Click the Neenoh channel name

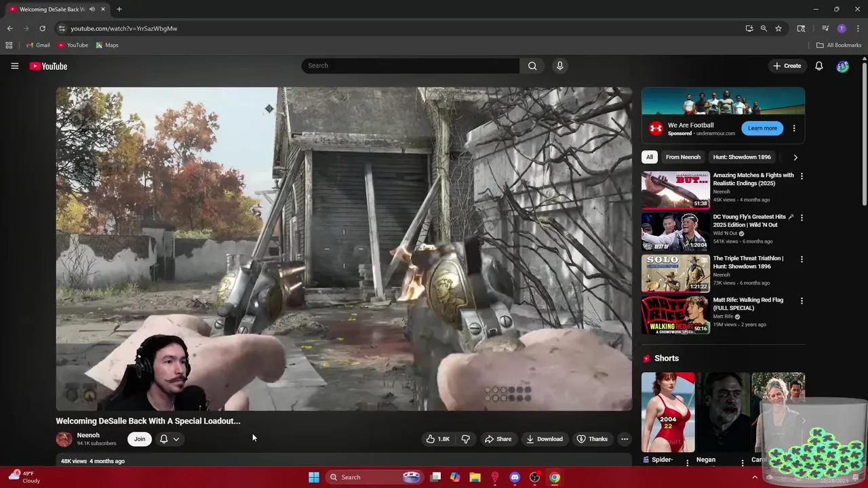[88, 435]
